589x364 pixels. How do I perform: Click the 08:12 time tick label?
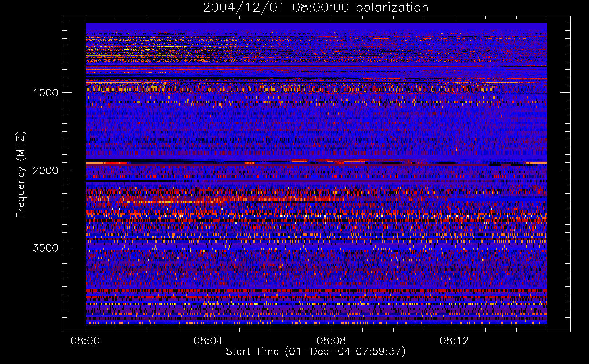(x=454, y=341)
